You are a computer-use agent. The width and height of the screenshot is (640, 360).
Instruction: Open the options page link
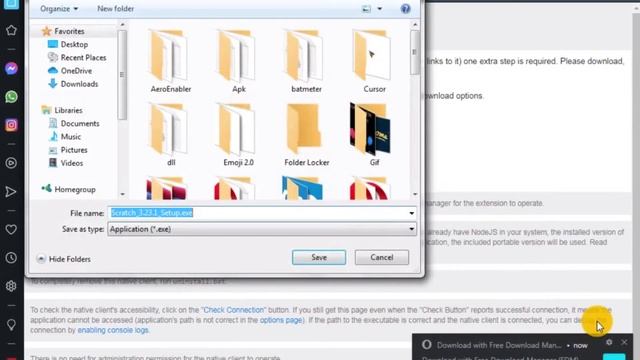coord(281,320)
